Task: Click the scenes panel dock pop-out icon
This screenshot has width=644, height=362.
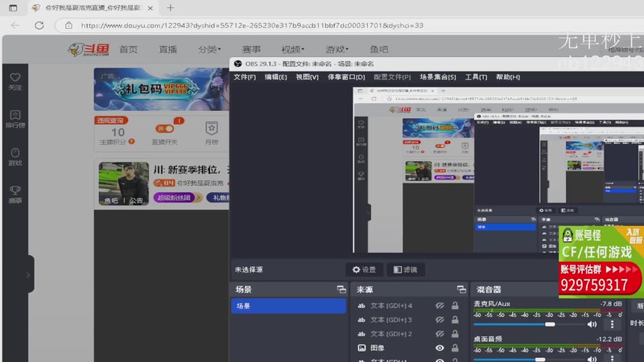Action: pyautogui.click(x=341, y=290)
